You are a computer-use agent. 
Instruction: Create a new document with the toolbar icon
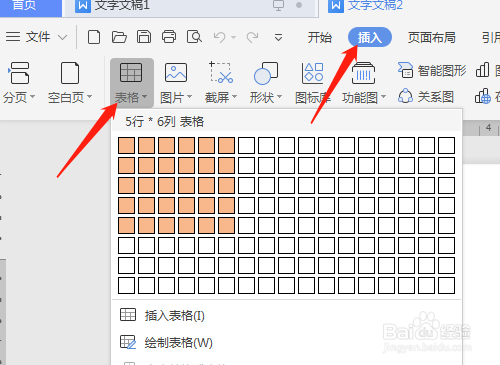point(94,37)
